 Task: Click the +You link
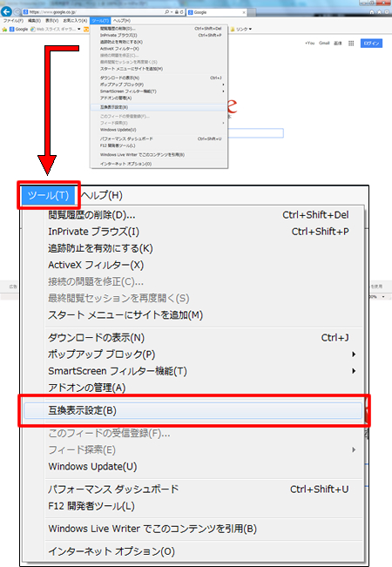point(309,43)
